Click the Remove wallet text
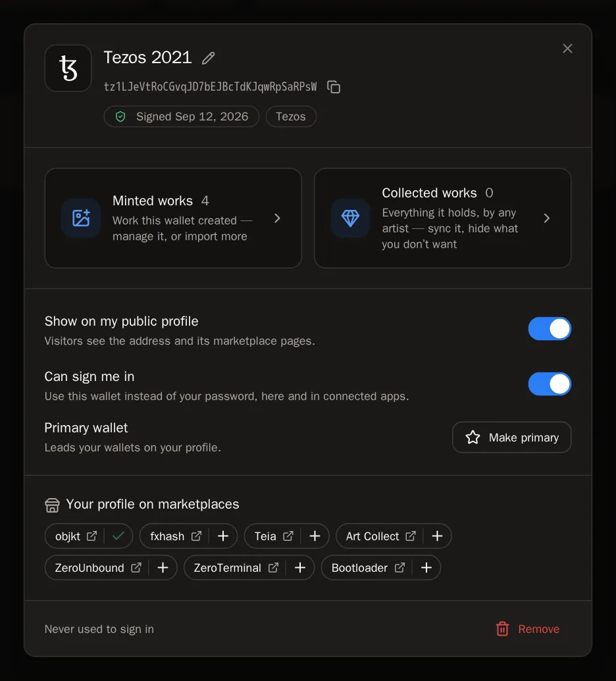Image resolution: width=616 pixels, height=681 pixels. tap(539, 629)
